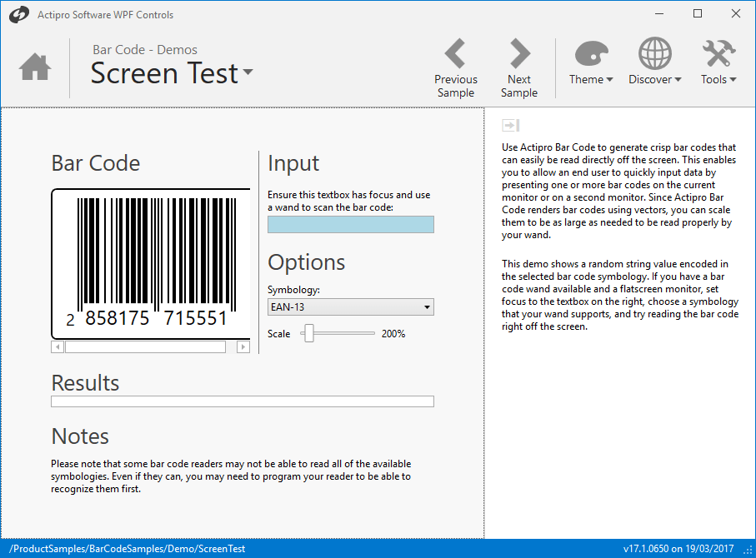Click the v17.1.0650 version text

[x=678, y=549]
